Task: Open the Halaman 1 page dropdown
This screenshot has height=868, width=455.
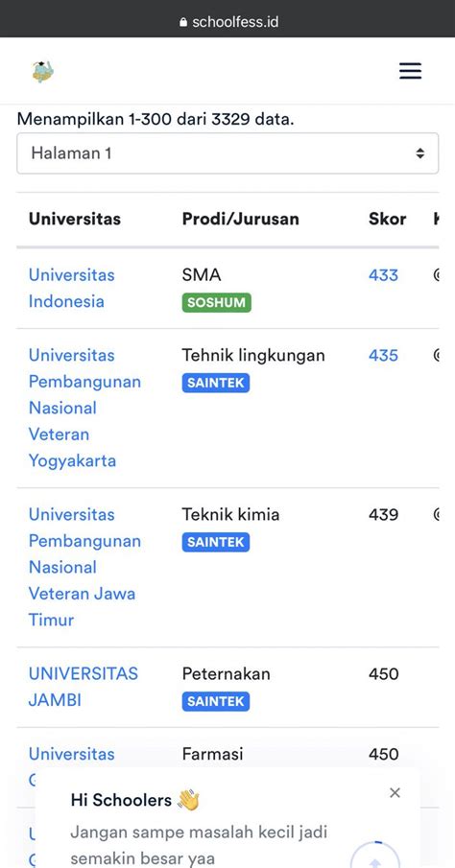Action: tap(227, 153)
